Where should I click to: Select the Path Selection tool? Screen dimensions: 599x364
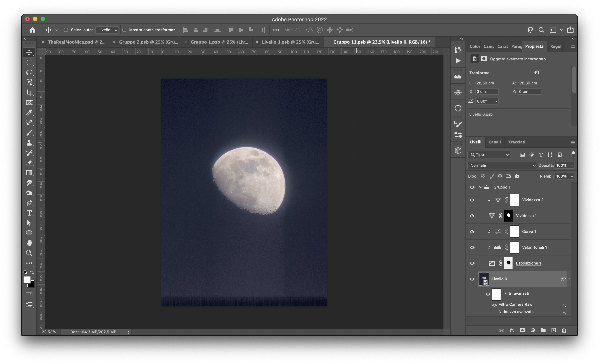click(x=29, y=223)
